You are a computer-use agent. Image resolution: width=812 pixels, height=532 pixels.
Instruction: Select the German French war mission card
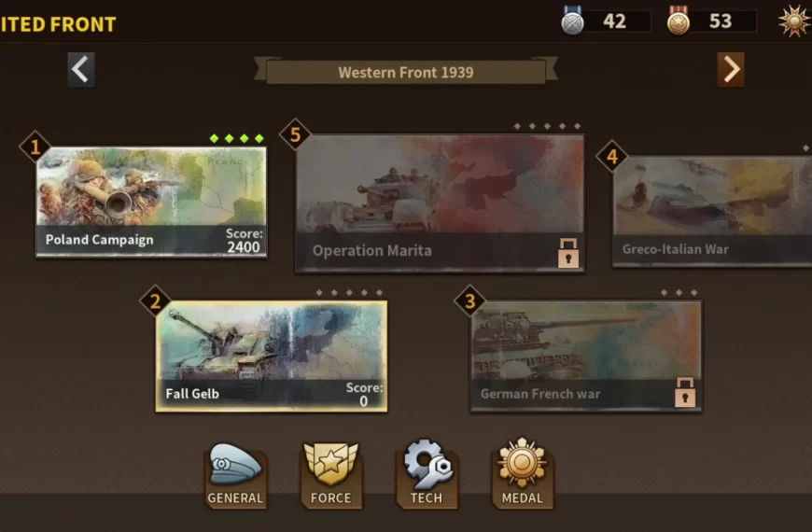click(586, 357)
